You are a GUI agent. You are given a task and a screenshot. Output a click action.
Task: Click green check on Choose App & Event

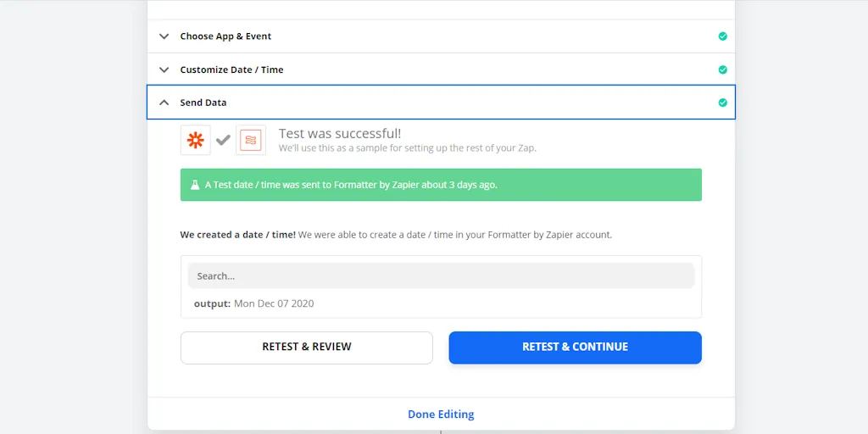[x=722, y=36]
